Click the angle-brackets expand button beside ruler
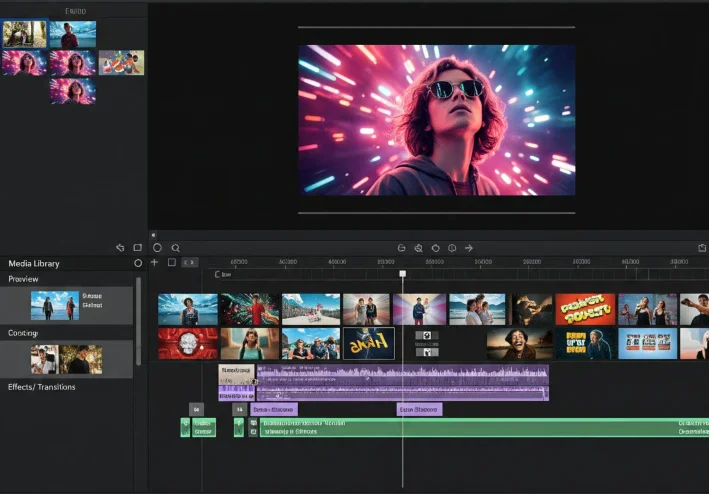Viewport: 709px width, 494px height. click(x=190, y=262)
